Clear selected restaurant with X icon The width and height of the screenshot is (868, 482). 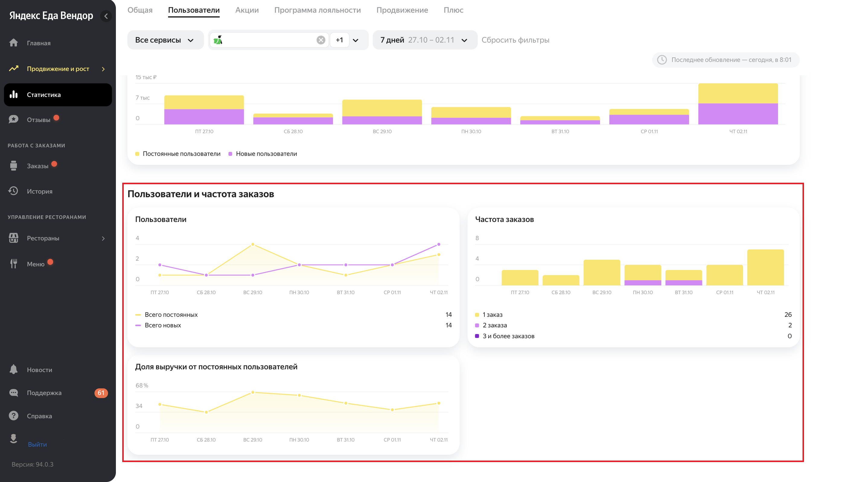pyautogui.click(x=321, y=40)
